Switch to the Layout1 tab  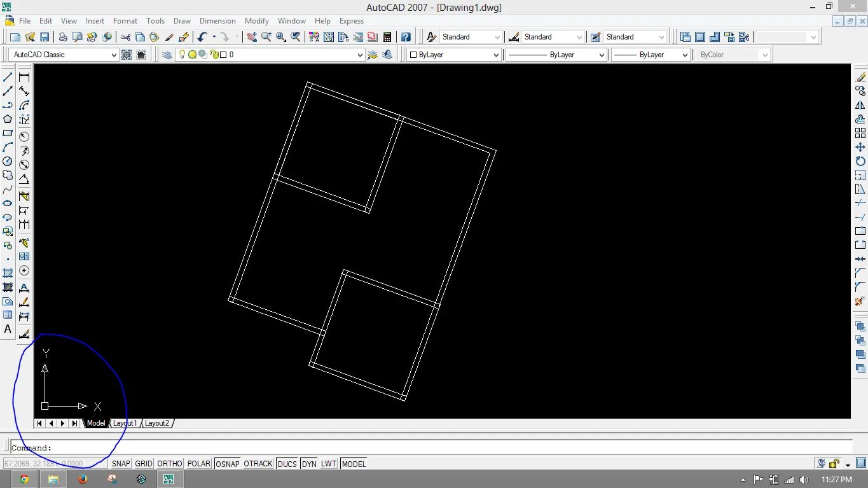point(125,423)
